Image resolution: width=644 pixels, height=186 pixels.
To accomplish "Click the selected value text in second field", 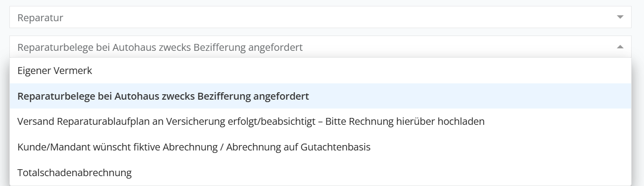I will tap(160, 47).
